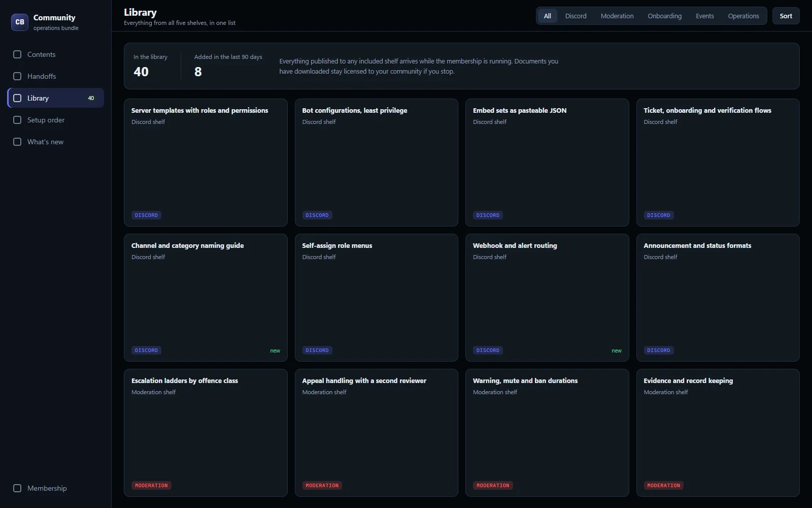Open the Membership page

[x=55, y=488]
